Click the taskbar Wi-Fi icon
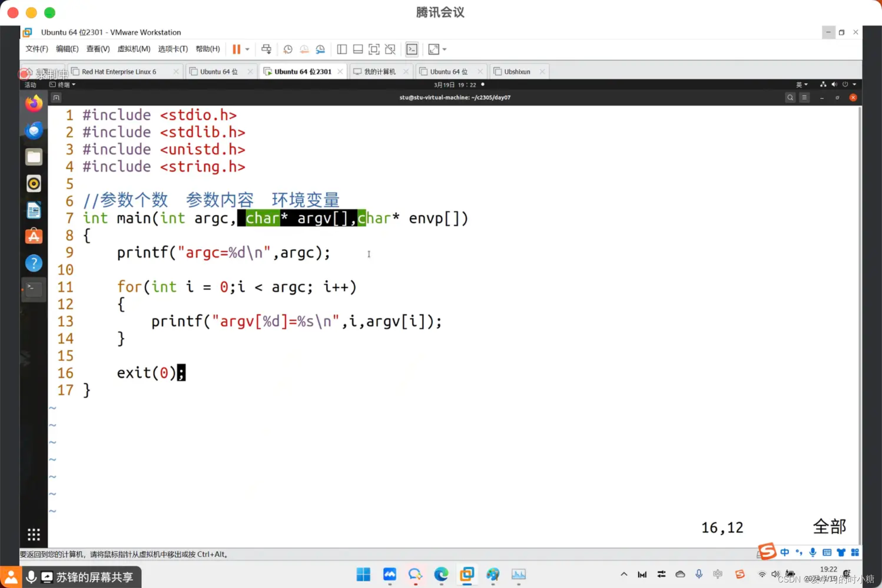The image size is (882, 588). tap(762, 574)
